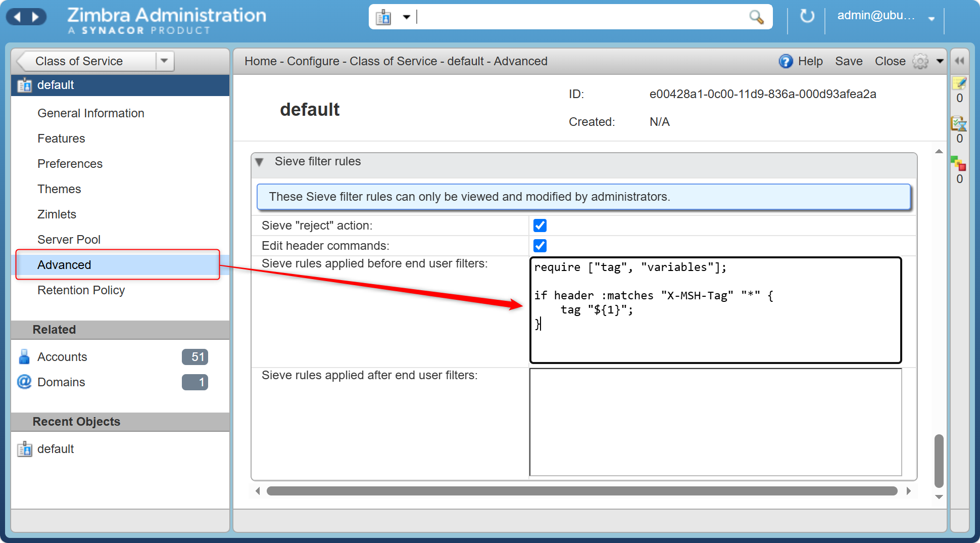Open the Preferences section
The height and width of the screenshot is (543, 980).
[x=70, y=164]
